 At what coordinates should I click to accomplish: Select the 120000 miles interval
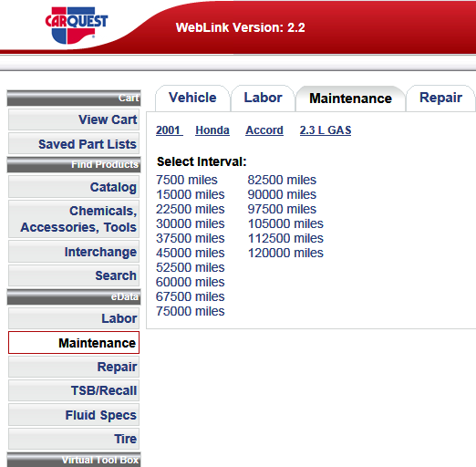[285, 253]
